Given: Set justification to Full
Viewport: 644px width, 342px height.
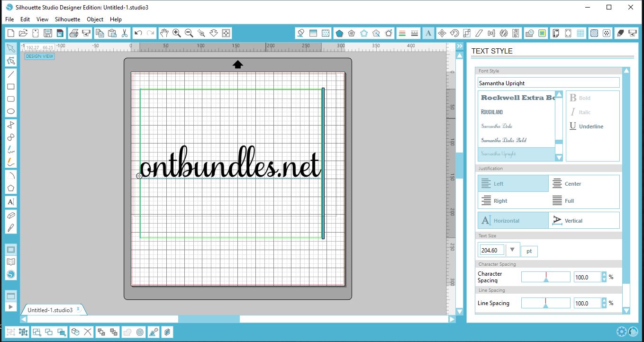Looking at the screenshot, I should tap(584, 200).
